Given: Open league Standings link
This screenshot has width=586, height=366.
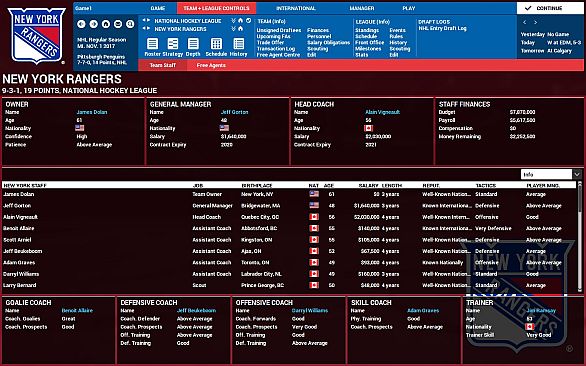Looking at the screenshot, I should [x=367, y=30].
